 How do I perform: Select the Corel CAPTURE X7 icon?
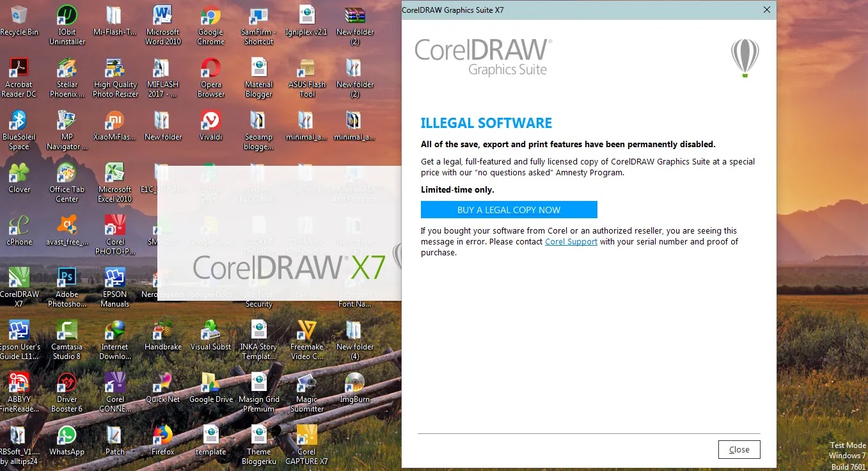(x=307, y=445)
